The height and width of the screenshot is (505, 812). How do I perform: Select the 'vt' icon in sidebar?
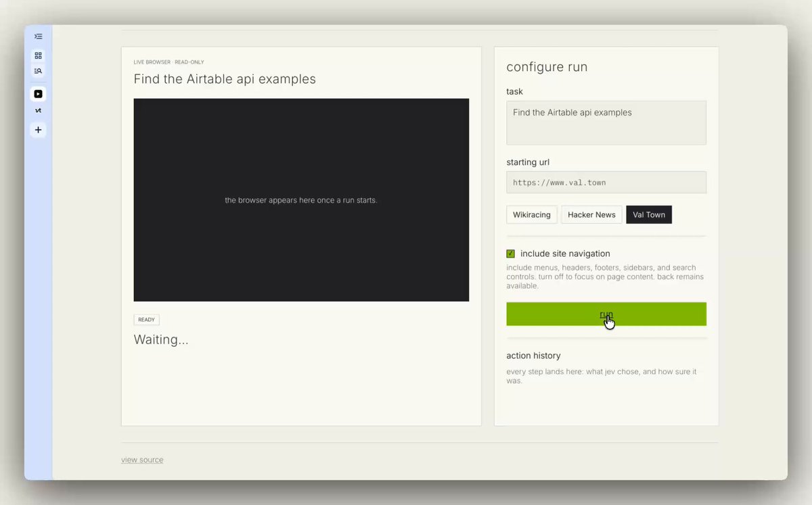coord(38,110)
